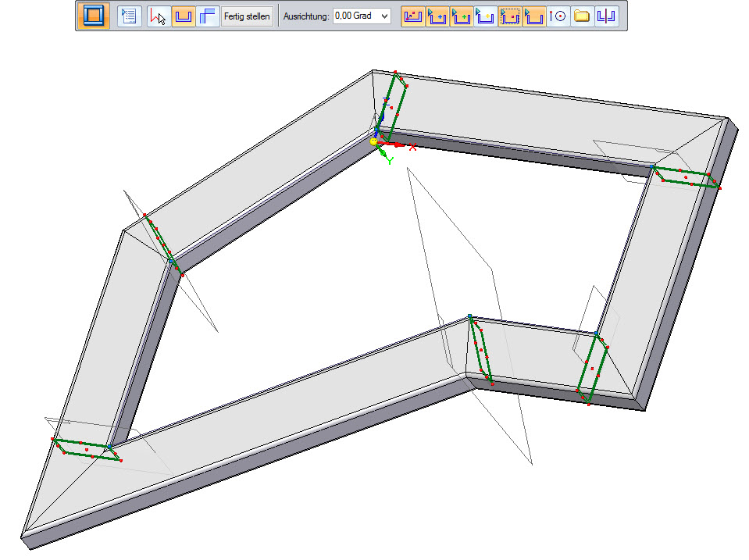This screenshot has height=560, width=749.
Task: Toggle the U-shaped cross-section step button
Action: (184, 16)
